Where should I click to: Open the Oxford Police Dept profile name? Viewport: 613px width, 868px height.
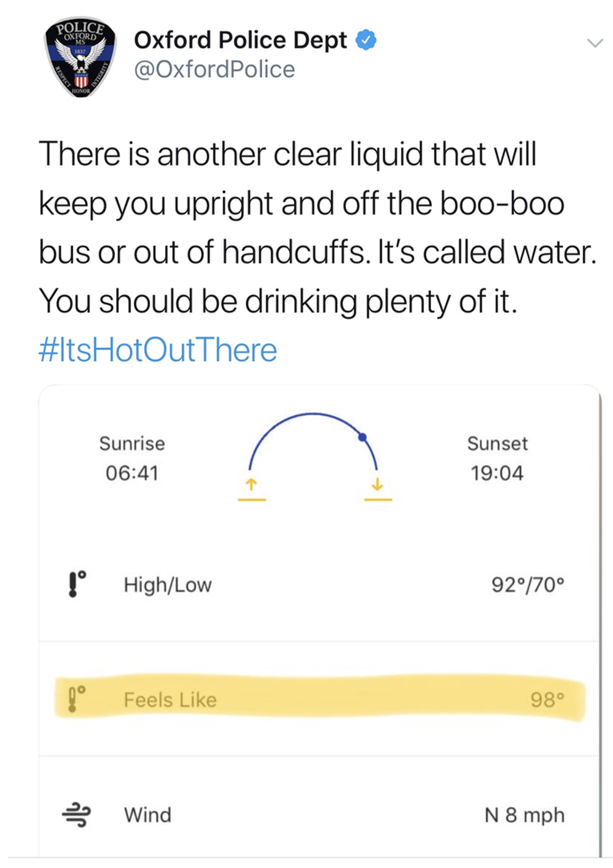240,40
